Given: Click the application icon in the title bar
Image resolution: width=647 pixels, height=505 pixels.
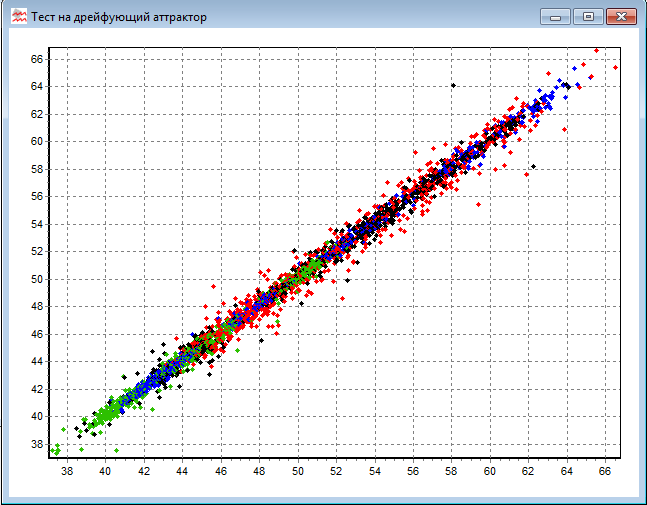Looking at the screenshot, I should click(18, 17).
